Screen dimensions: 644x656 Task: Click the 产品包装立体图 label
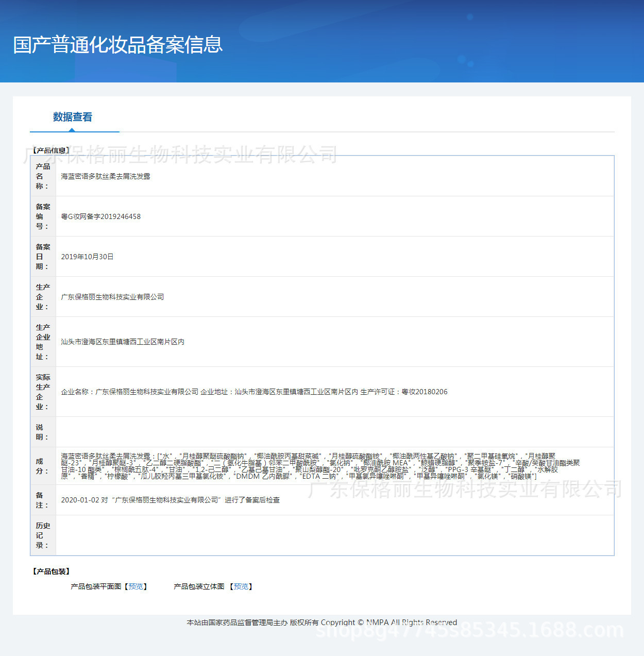[199, 586]
